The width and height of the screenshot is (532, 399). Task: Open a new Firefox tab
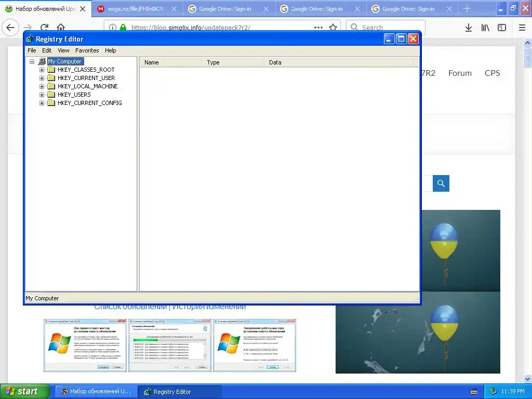pos(467,9)
